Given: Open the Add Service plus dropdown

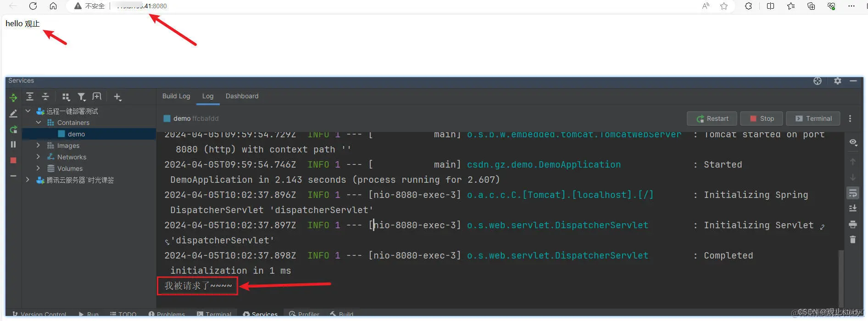Looking at the screenshot, I should (117, 96).
